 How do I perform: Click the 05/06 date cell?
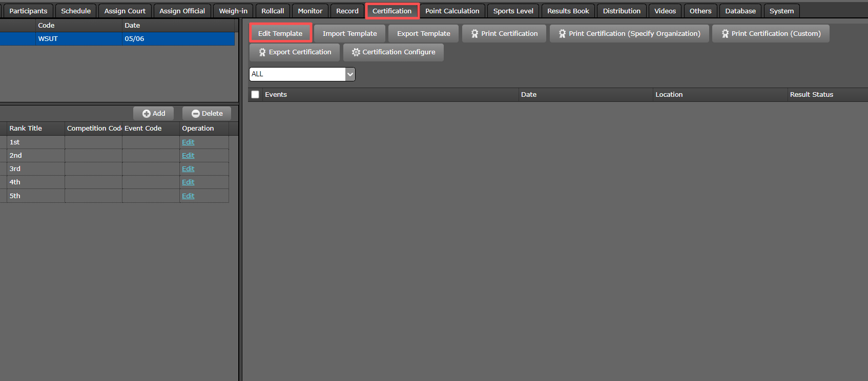click(178, 39)
